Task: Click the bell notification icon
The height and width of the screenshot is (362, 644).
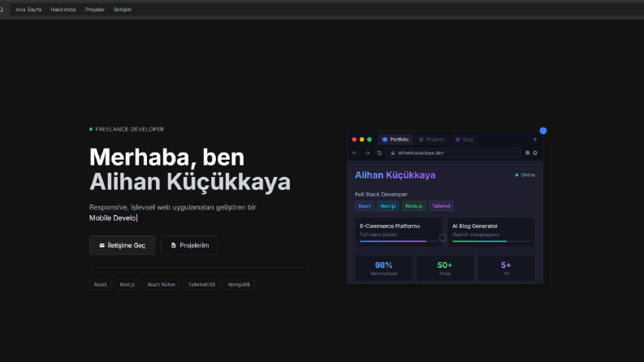Action: pos(527,153)
